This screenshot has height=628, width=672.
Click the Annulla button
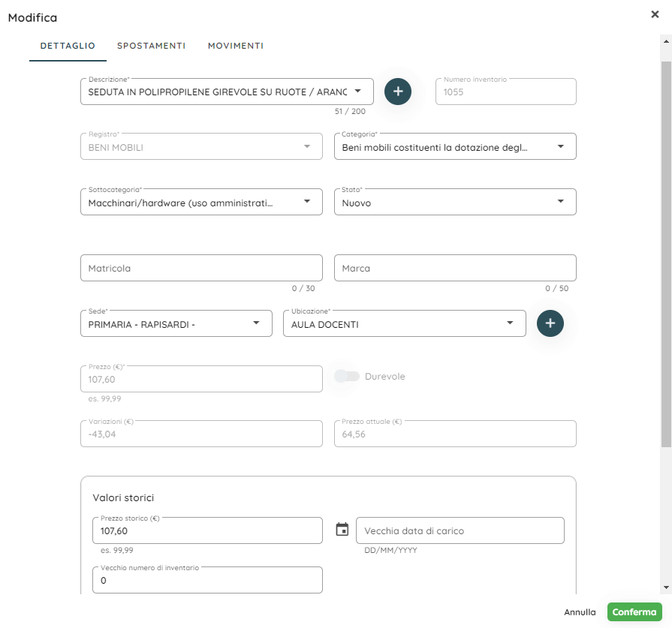pos(580,612)
